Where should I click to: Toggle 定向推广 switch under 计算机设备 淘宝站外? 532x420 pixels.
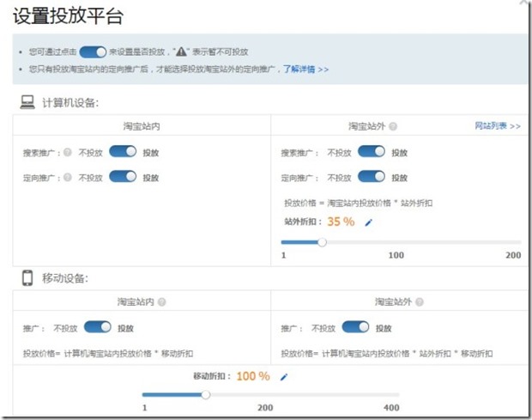372,178
